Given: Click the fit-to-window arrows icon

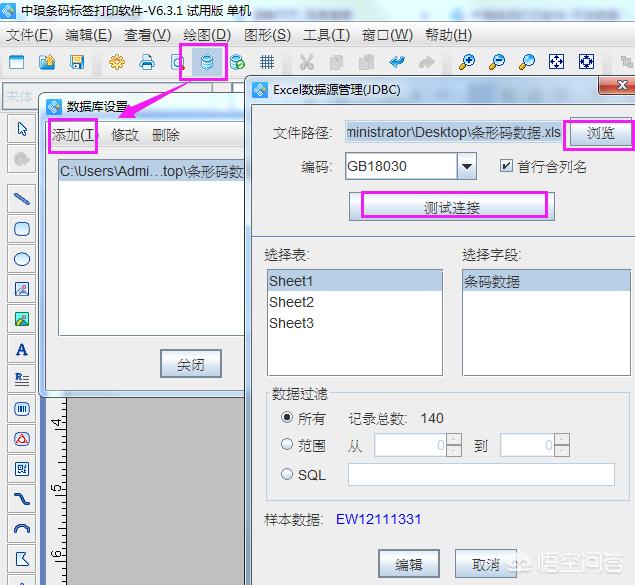Looking at the screenshot, I should click(x=556, y=62).
